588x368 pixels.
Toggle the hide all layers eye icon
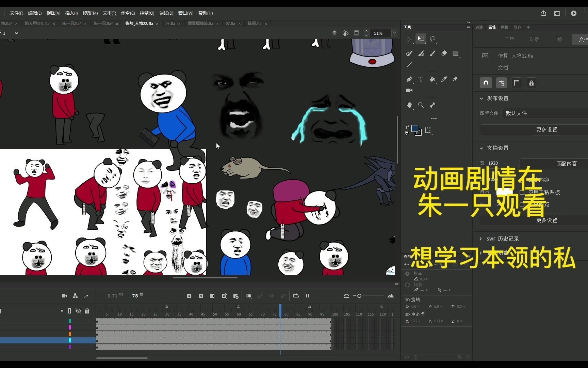tap(78, 311)
